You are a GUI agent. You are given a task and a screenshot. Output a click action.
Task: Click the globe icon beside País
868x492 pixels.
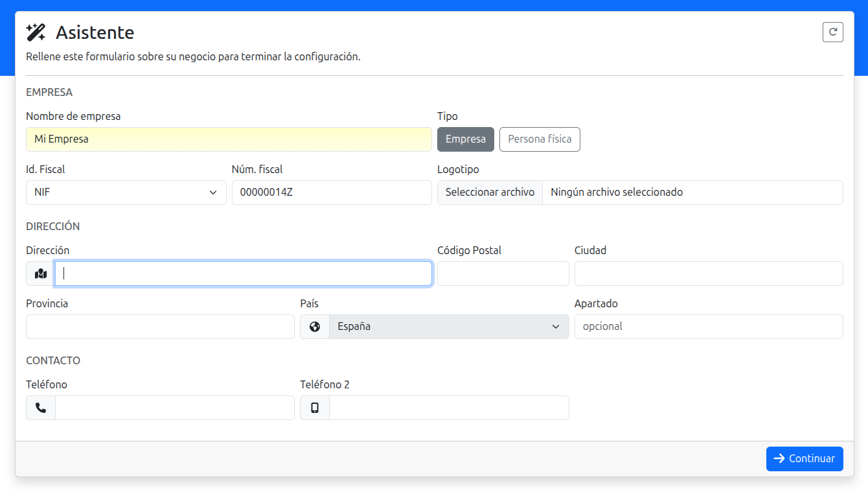pyautogui.click(x=315, y=327)
